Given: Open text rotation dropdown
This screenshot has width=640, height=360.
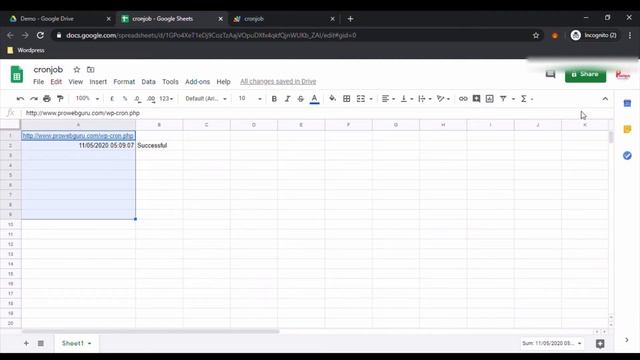Looking at the screenshot, I should click(x=443, y=99).
